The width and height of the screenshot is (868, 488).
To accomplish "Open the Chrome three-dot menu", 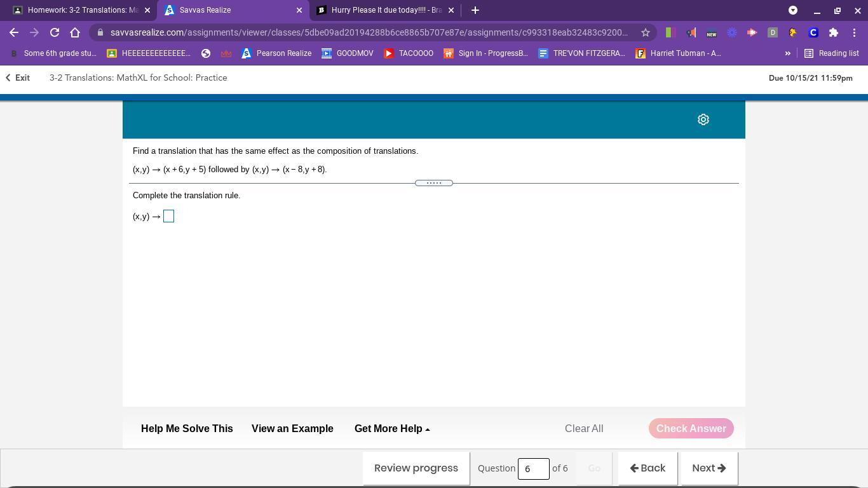I will click(x=853, y=32).
